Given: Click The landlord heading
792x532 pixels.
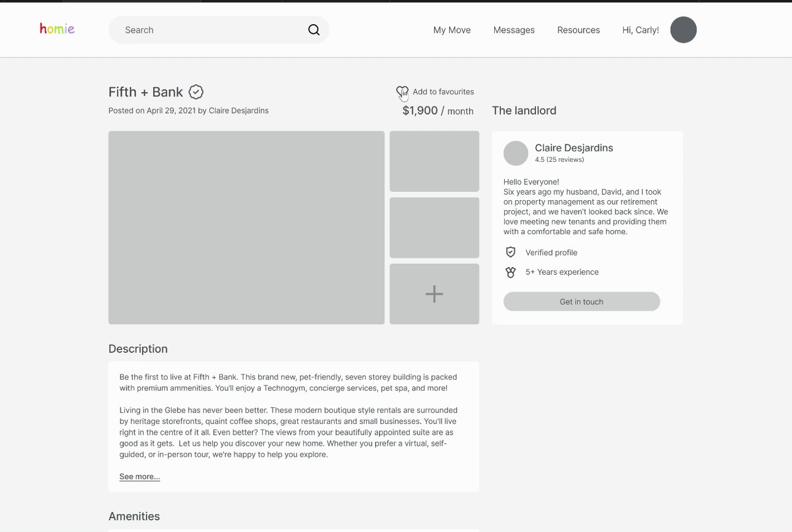Looking at the screenshot, I should (x=524, y=111).
